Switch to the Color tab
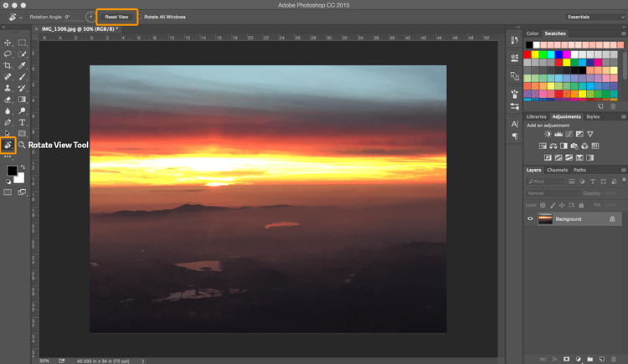 pyautogui.click(x=533, y=33)
